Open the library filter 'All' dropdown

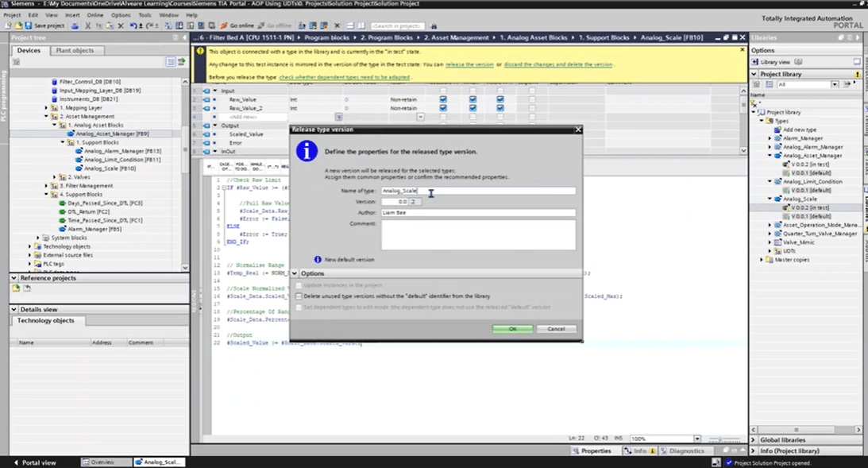coord(835,84)
